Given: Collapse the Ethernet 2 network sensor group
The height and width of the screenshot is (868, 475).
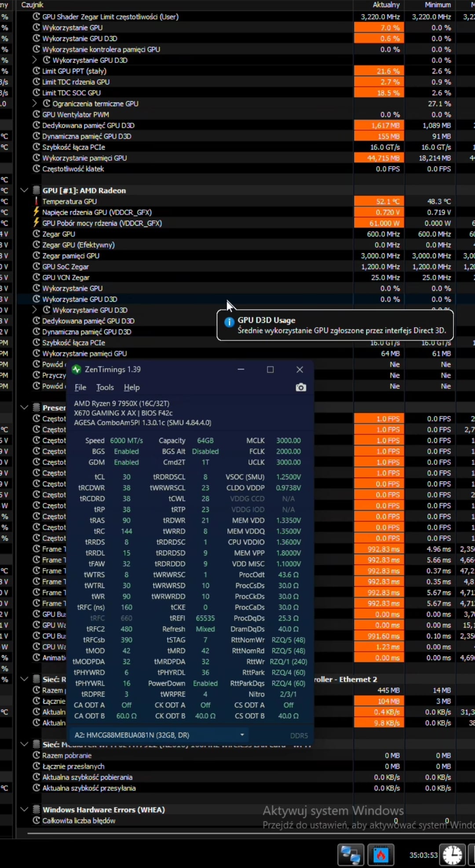Looking at the screenshot, I should click(x=25, y=679).
